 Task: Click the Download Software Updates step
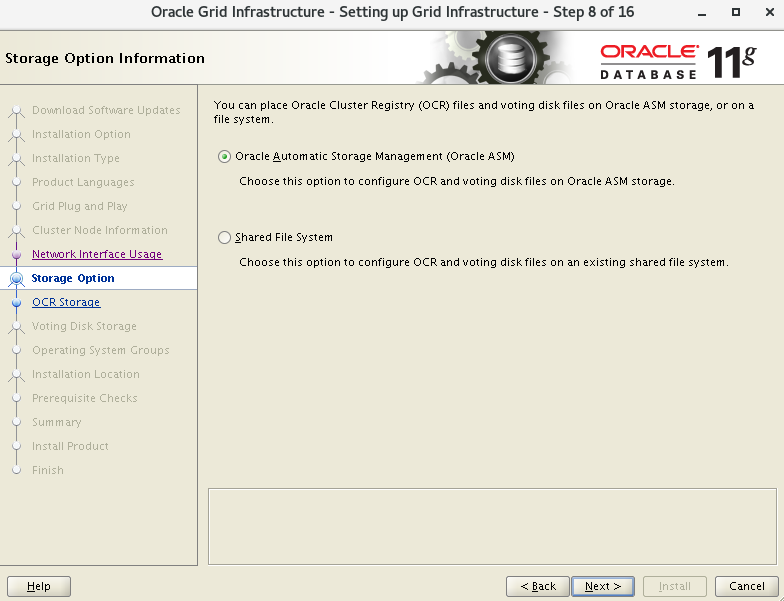tap(106, 110)
